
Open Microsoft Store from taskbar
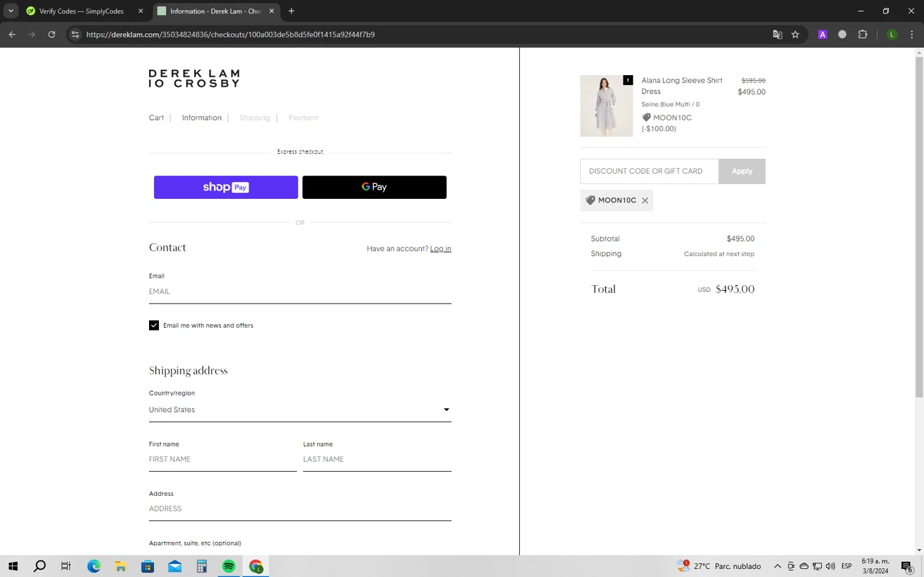tap(148, 567)
